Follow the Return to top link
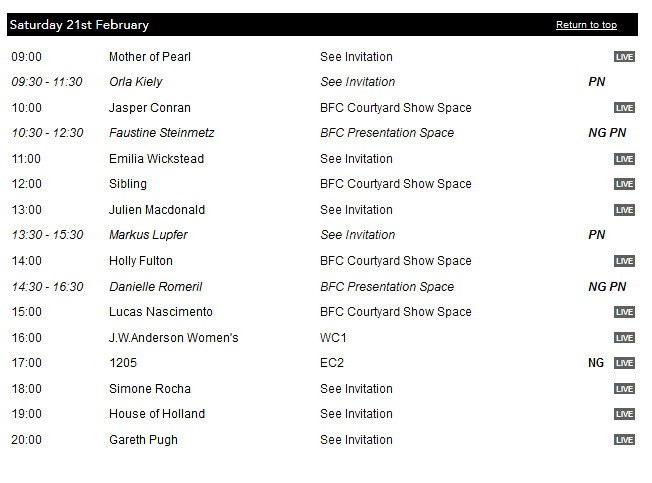The width and height of the screenshot is (652, 483). pos(586,25)
